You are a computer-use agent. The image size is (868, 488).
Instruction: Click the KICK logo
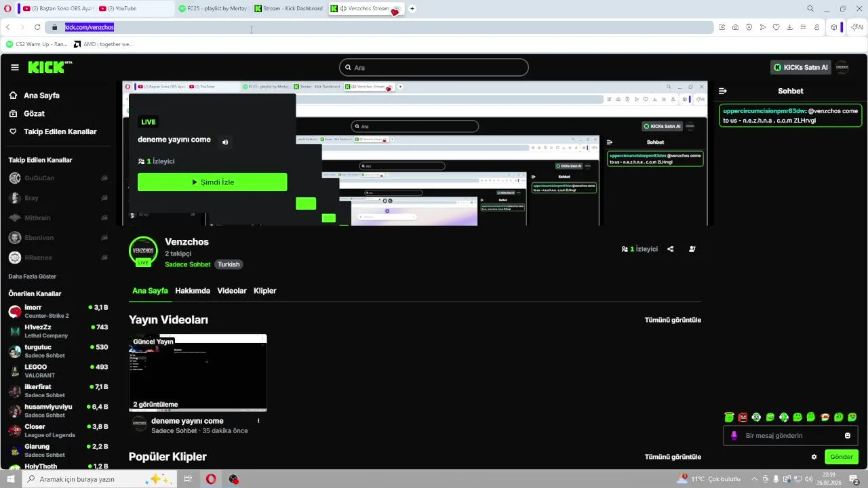[50, 67]
